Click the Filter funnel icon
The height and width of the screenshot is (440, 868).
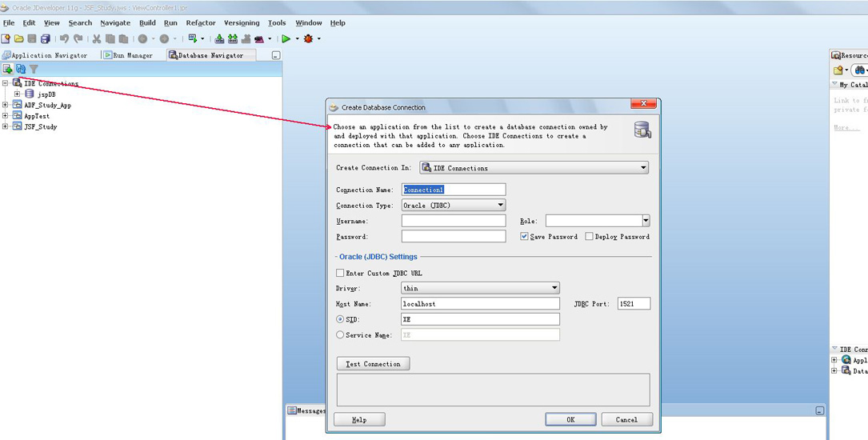(x=34, y=69)
